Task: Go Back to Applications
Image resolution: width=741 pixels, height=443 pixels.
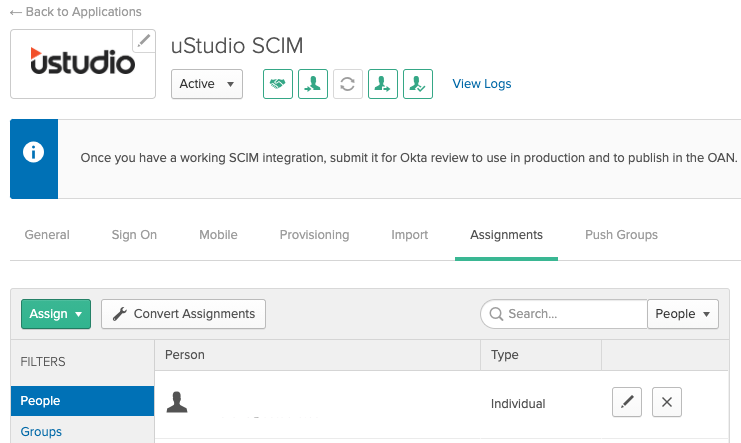Action: [76, 12]
